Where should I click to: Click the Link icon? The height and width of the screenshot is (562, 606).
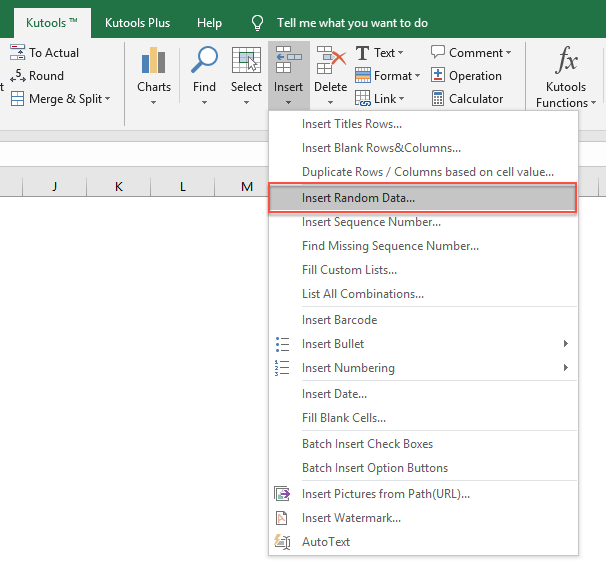point(363,99)
